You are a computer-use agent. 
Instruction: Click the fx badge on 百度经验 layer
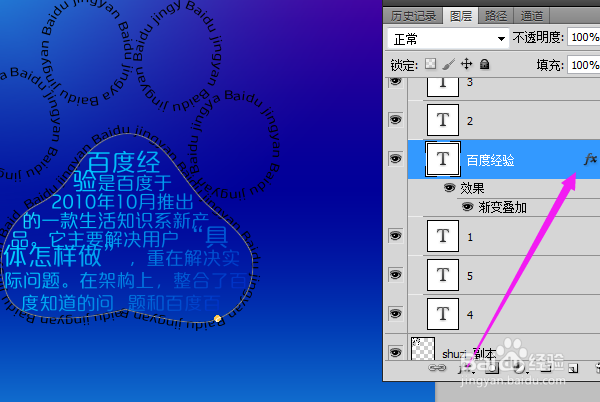(x=590, y=159)
